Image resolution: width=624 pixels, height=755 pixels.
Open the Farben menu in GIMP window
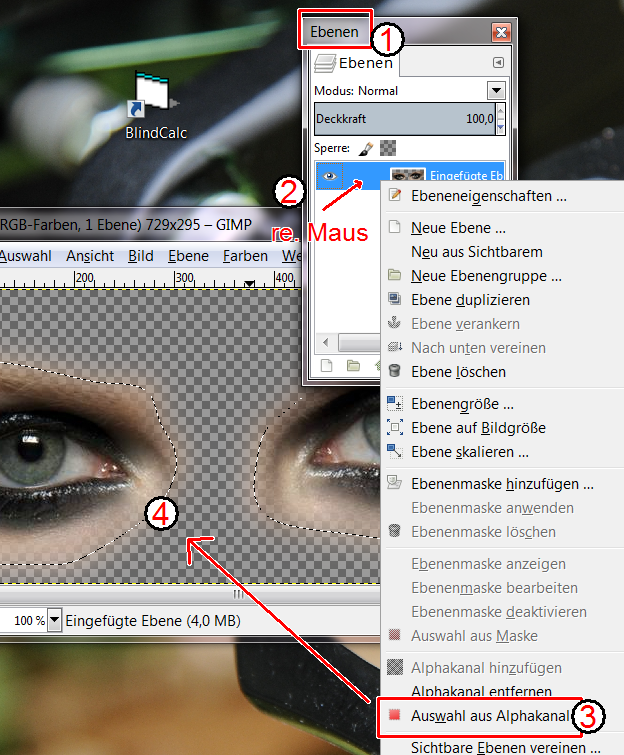pos(245,256)
